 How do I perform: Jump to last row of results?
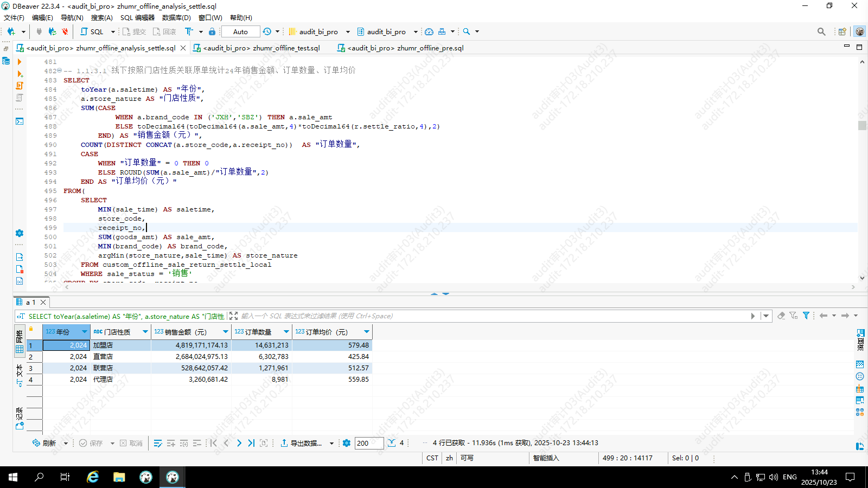pyautogui.click(x=251, y=443)
